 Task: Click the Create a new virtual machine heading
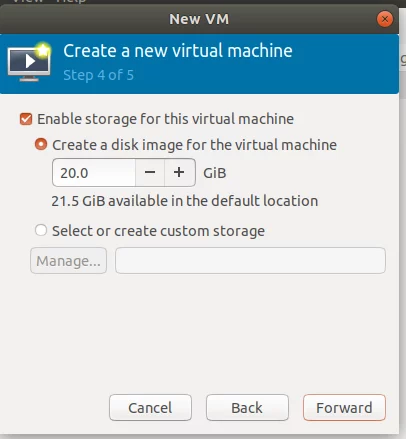pos(178,51)
